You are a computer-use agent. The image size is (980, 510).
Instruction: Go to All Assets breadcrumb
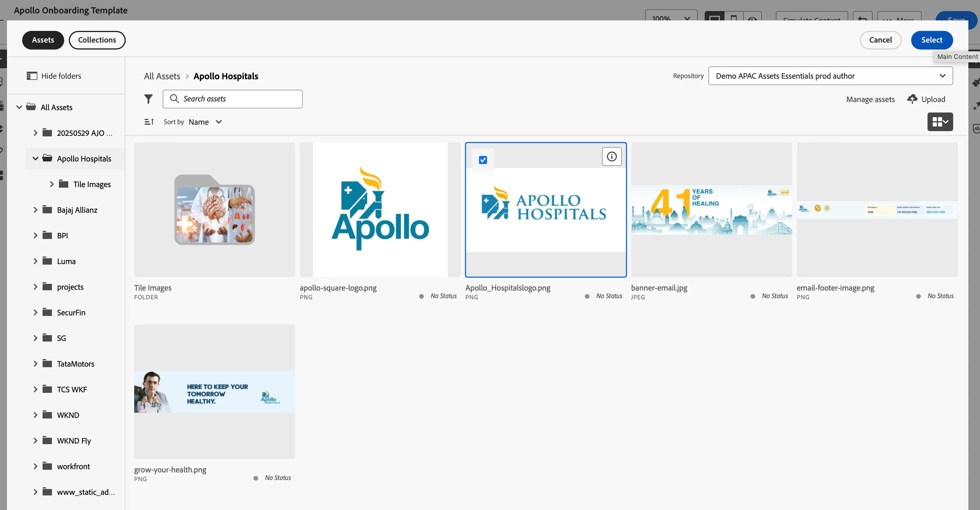tap(162, 76)
